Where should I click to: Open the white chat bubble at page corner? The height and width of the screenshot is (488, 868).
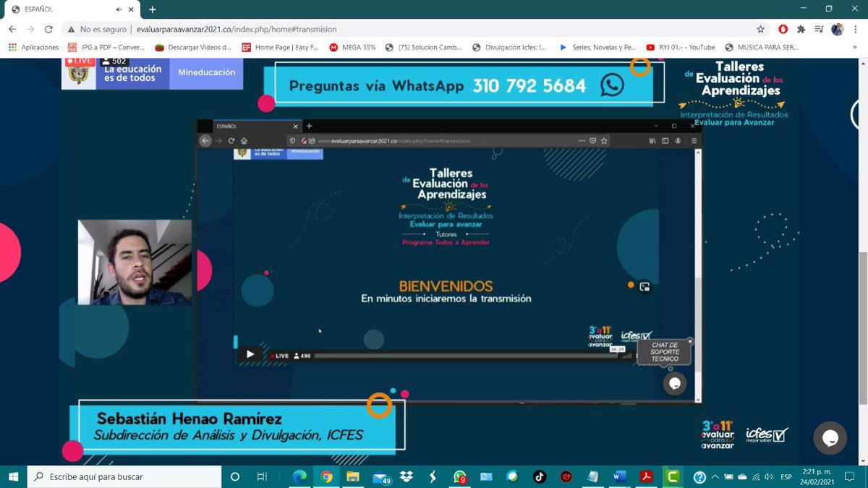point(830,438)
